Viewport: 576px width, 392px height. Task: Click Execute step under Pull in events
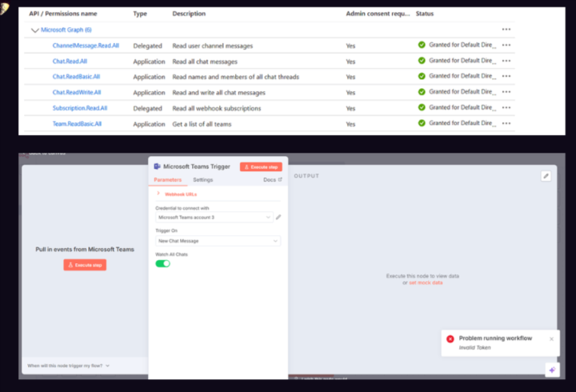click(x=85, y=265)
